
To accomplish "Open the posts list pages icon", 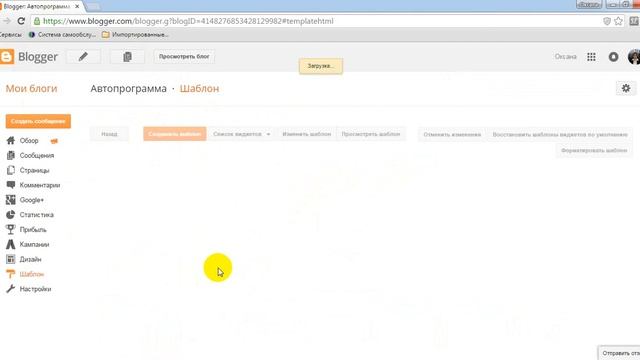I will tap(127, 57).
